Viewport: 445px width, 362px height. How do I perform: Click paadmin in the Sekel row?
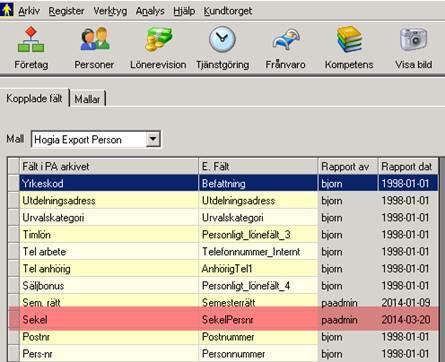(x=348, y=319)
